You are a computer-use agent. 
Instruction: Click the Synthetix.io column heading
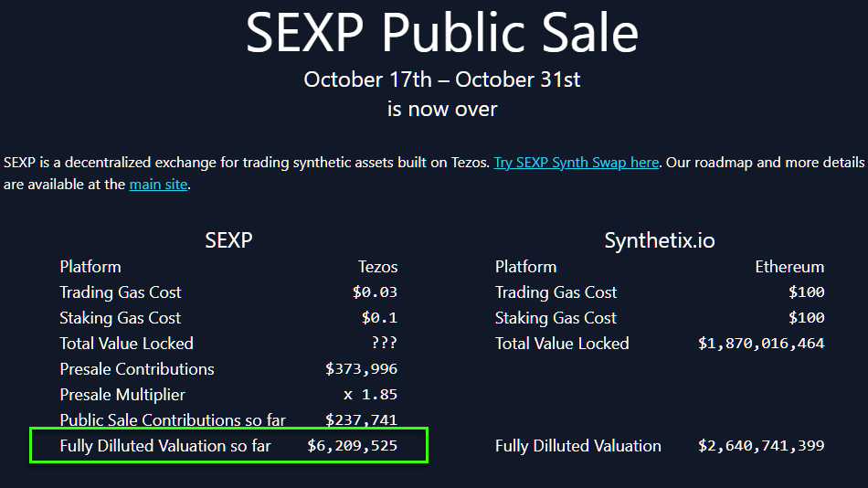(x=660, y=240)
